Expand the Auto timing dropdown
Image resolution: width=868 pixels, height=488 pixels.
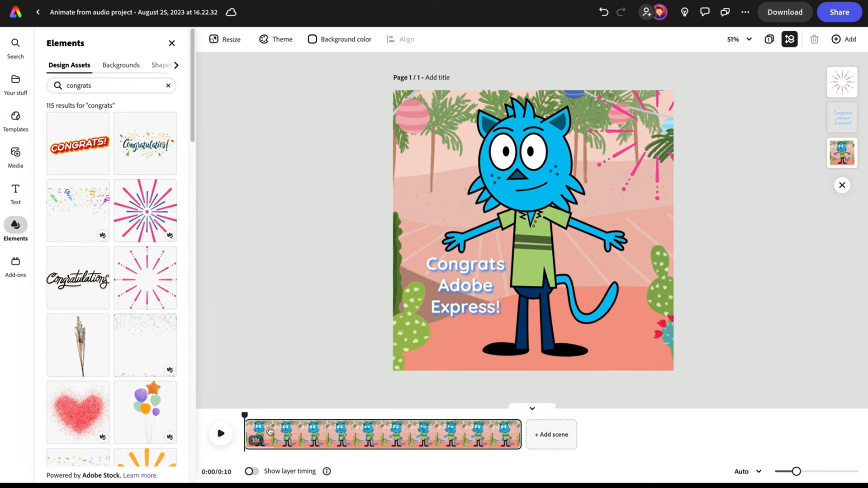(747, 471)
